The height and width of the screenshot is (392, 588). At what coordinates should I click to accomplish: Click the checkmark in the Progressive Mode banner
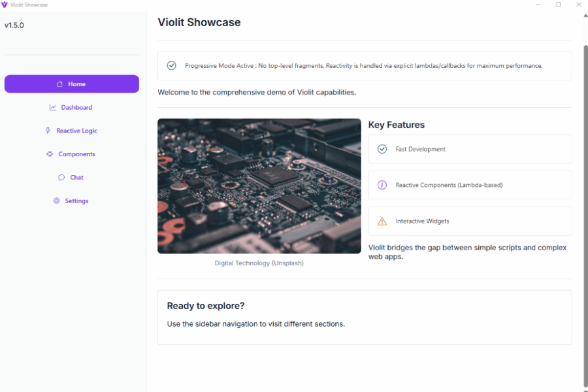click(171, 65)
